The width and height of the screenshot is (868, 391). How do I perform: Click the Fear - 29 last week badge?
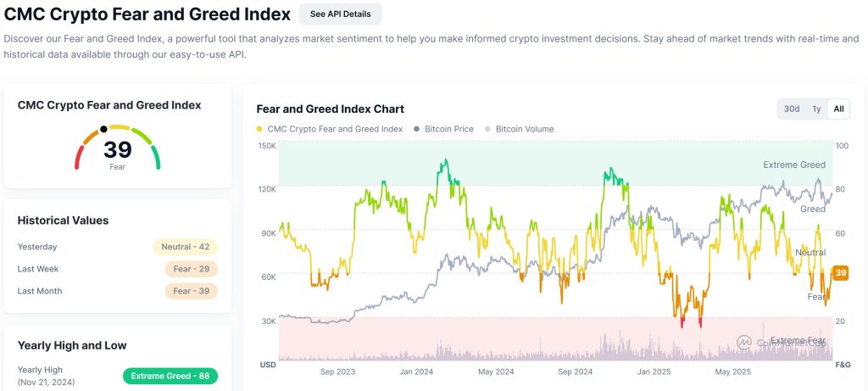(191, 269)
